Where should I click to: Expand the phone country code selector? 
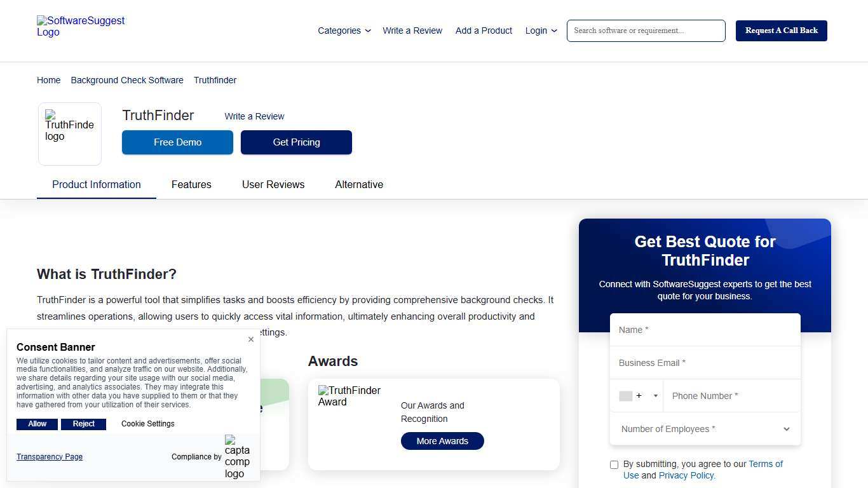click(655, 396)
